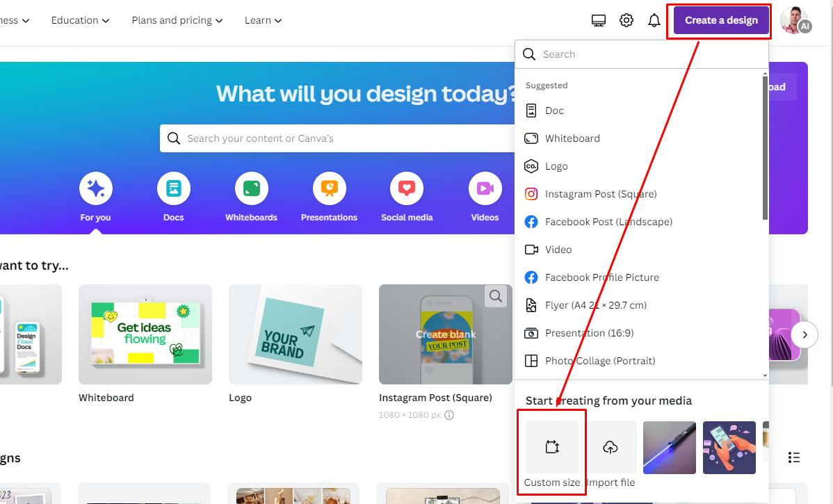833x504 pixels.
Task: Open the Docs category icon
Action: (x=173, y=188)
